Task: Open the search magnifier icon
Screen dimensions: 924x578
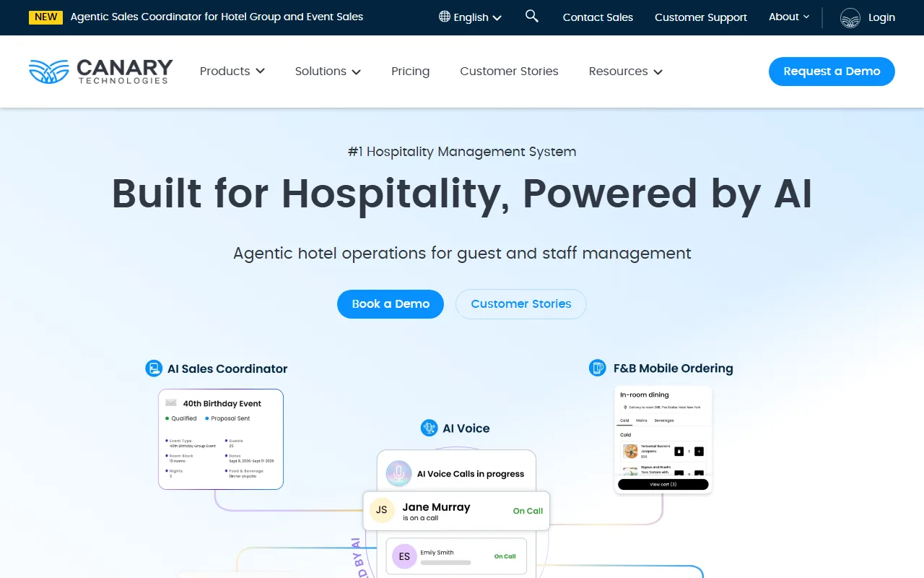Action: [x=532, y=16]
